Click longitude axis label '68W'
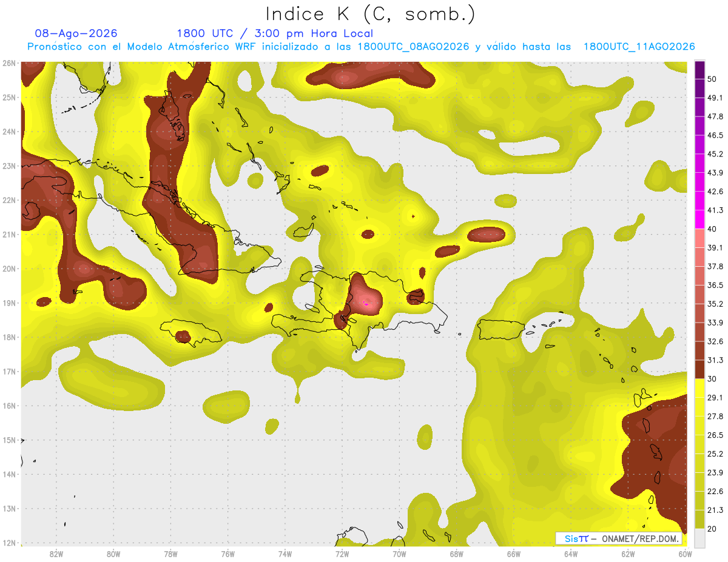This screenshot has height=562, width=728. (x=457, y=554)
